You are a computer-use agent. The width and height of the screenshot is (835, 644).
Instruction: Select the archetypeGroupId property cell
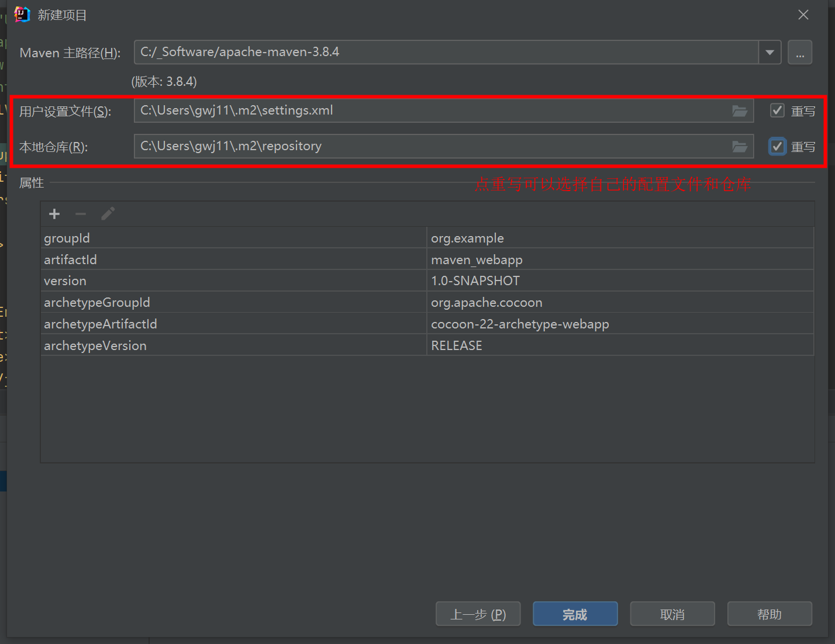[x=233, y=303]
